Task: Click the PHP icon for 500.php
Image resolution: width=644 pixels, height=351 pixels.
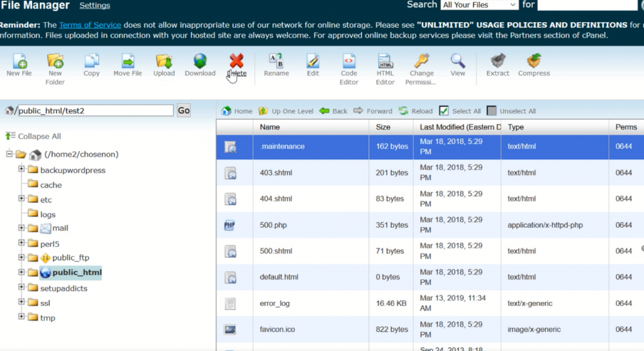Action: coord(230,225)
